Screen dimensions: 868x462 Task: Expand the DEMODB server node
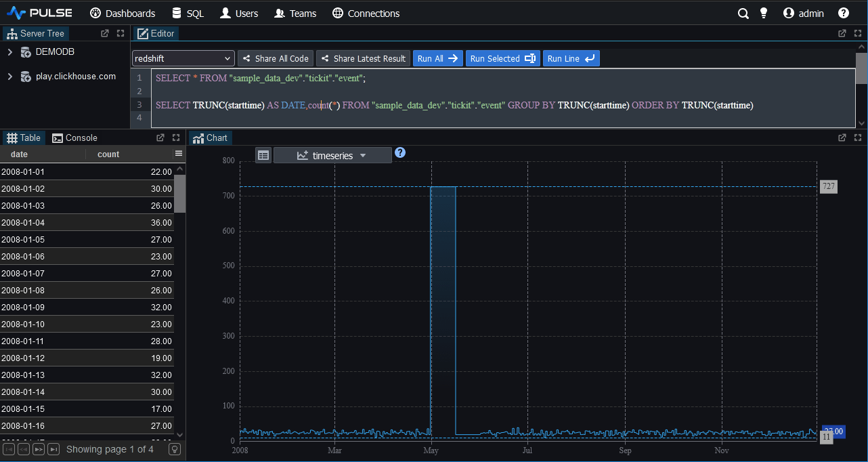tap(9, 52)
